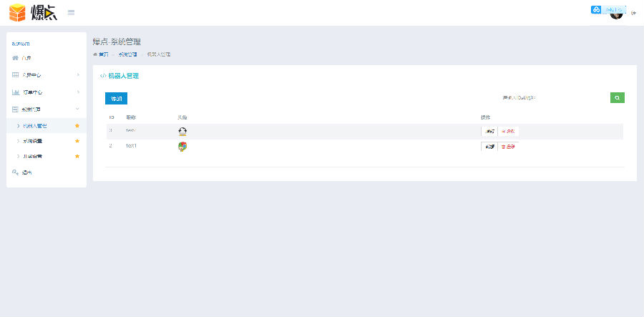Click the logout arrow icon beside avatar
Image resolution: width=644 pixels, height=317 pixels.
coord(633,13)
